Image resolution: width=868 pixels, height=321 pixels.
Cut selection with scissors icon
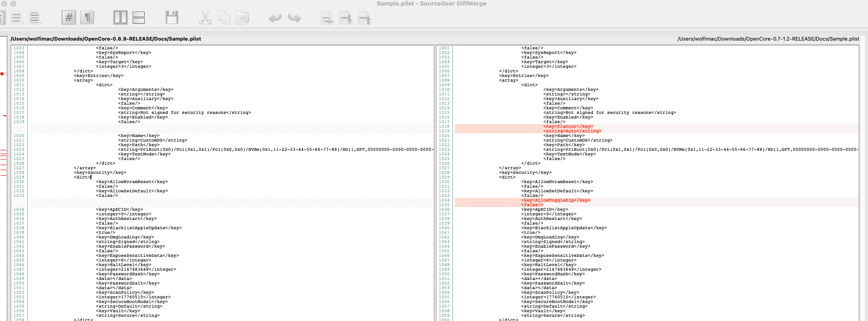click(205, 18)
